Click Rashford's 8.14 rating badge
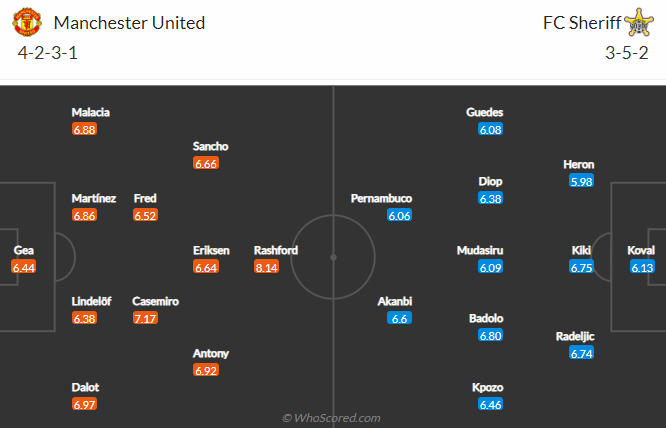Viewport: 666px width, 428px height. pos(266,267)
